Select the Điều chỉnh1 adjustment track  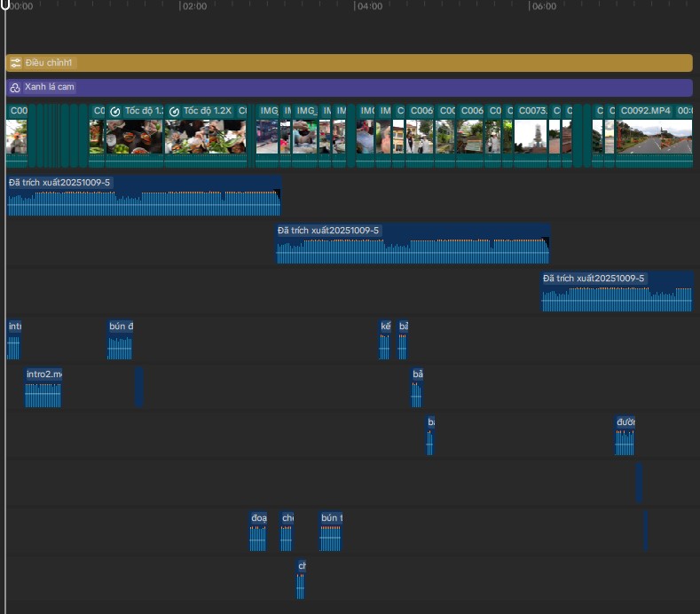(355, 63)
